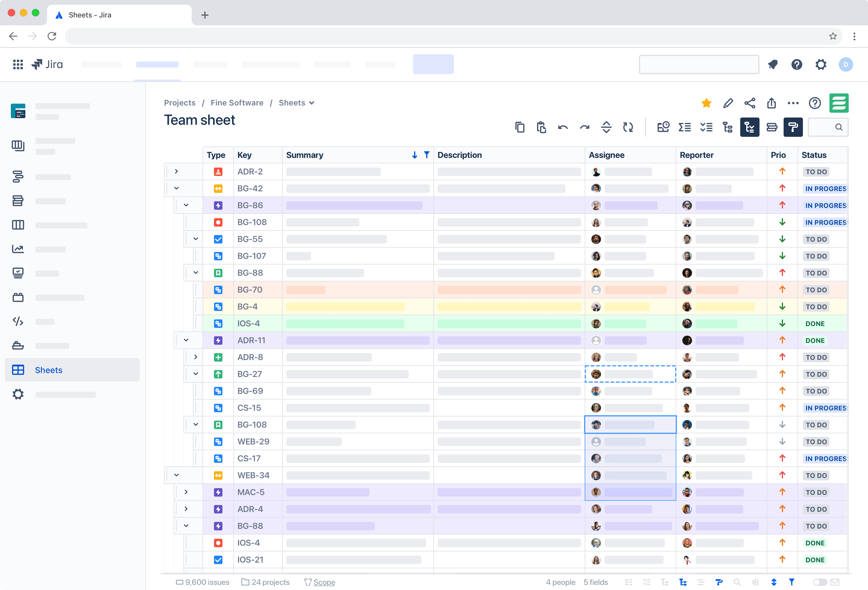Open the Scope link in footer
The width and height of the screenshot is (868, 590).
[x=324, y=582]
